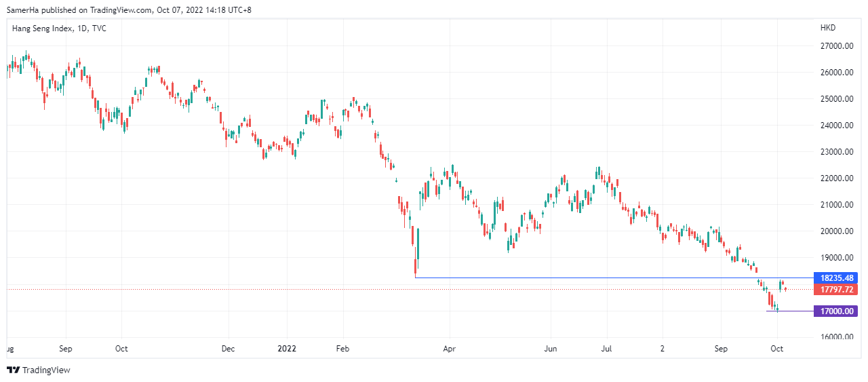
Task: Click the 24000.00 price axis label
Action: (x=837, y=126)
